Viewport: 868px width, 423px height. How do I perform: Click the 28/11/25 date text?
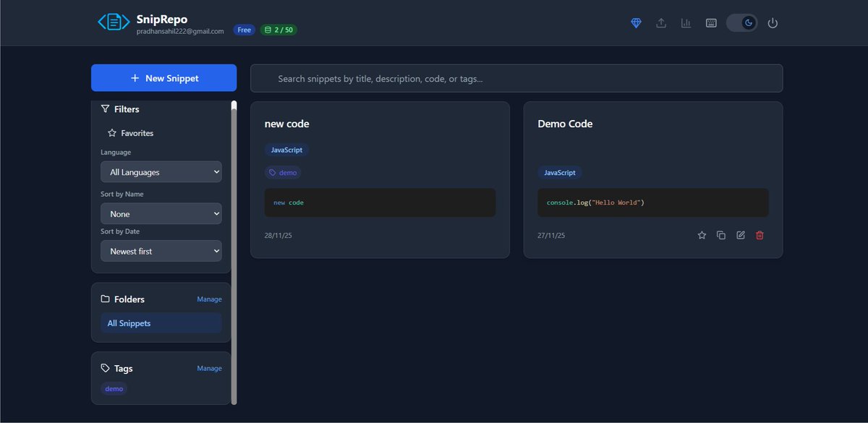[x=278, y=236]
